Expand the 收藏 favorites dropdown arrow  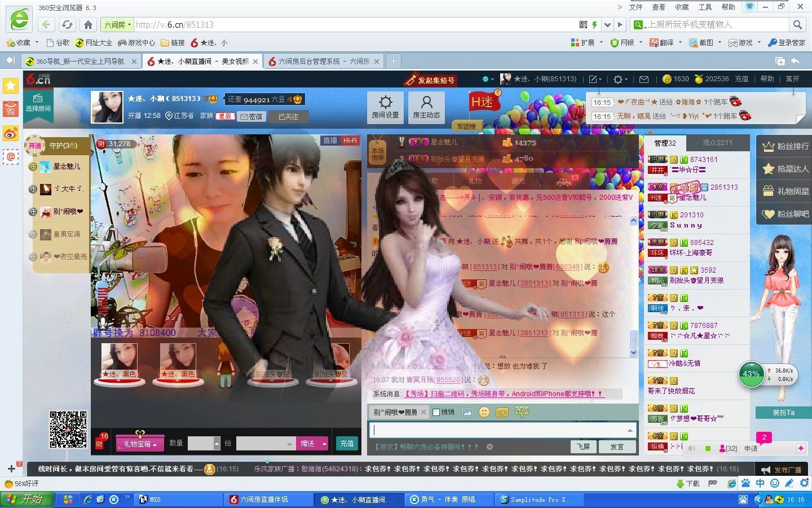(37, 42)
